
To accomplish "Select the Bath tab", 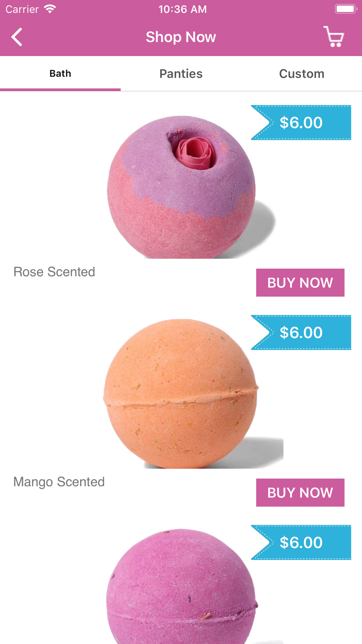I will point(60,74).
